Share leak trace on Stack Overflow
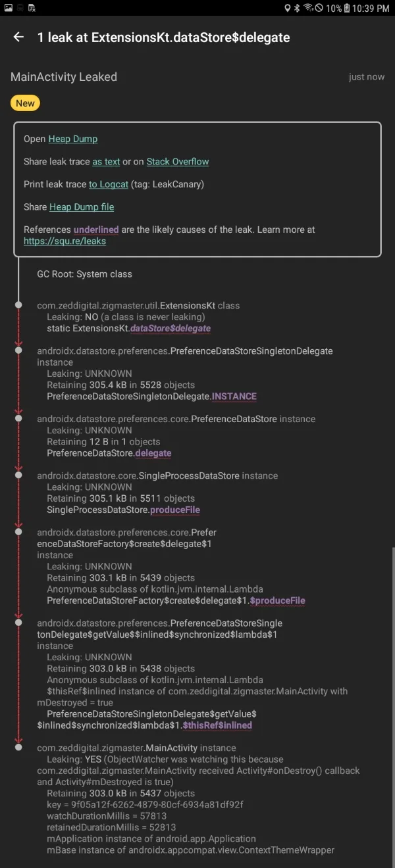This screenshot has width=395, height=868. 178,162
